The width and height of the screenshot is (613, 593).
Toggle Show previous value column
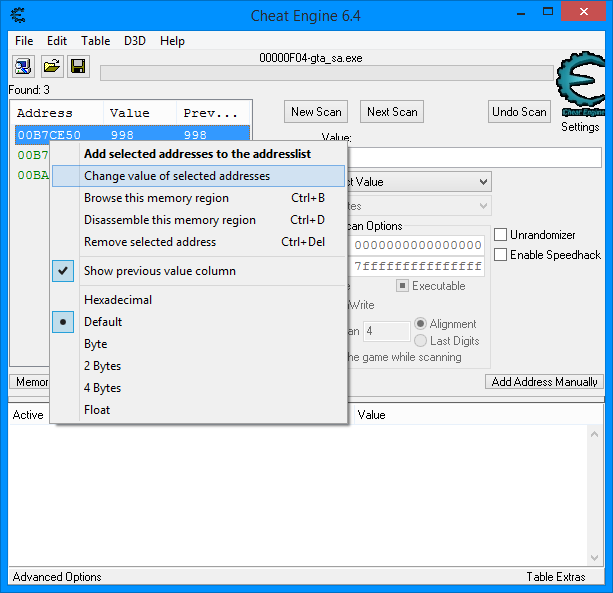pyautogui.click(x=199, y=271)
